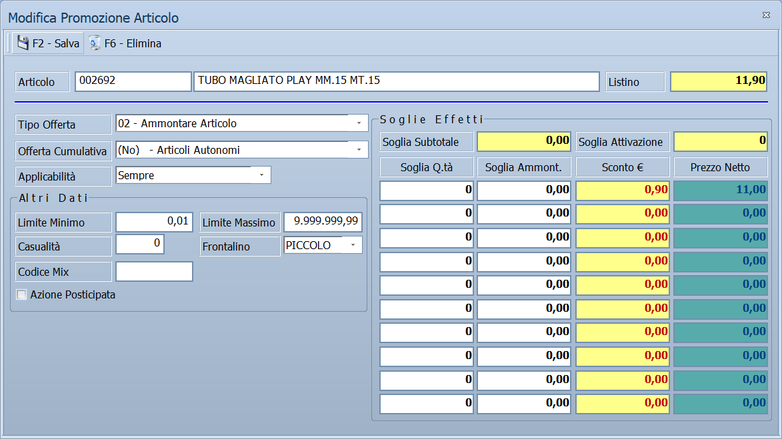
Task: Click the last row Sconto € cell
Action: point(622,404)
